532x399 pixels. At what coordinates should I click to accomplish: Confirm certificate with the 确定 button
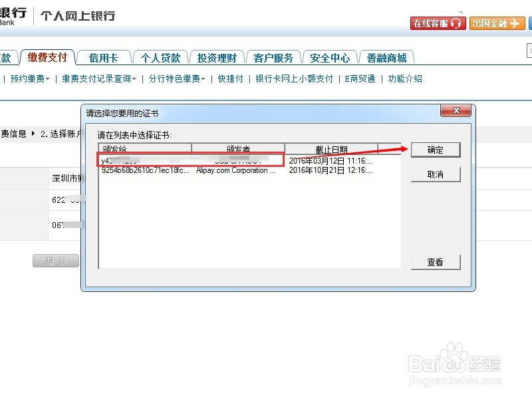(x=436, y=150)
